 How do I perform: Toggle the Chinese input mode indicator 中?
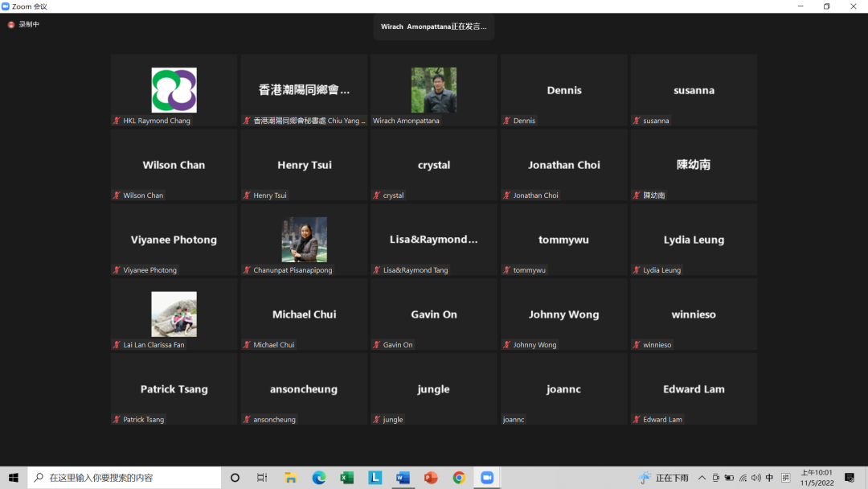[769, 478]
